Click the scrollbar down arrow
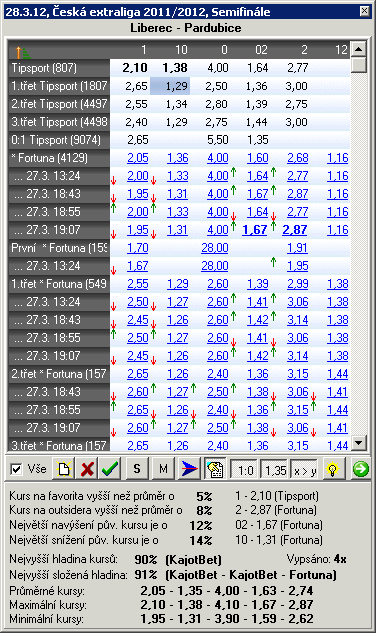This screenshot has width=376, height=633. [x=359, y=443]
